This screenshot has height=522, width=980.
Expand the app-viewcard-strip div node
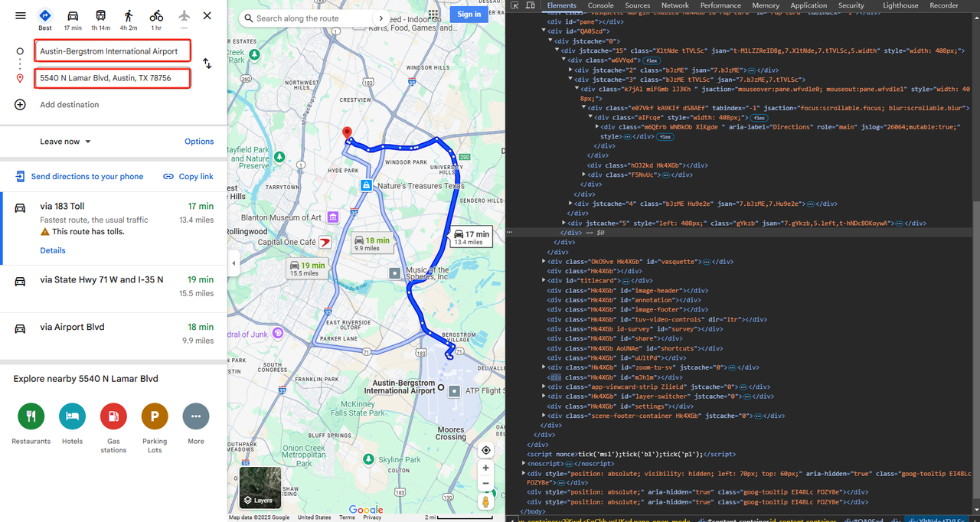(x=544, y=387)
